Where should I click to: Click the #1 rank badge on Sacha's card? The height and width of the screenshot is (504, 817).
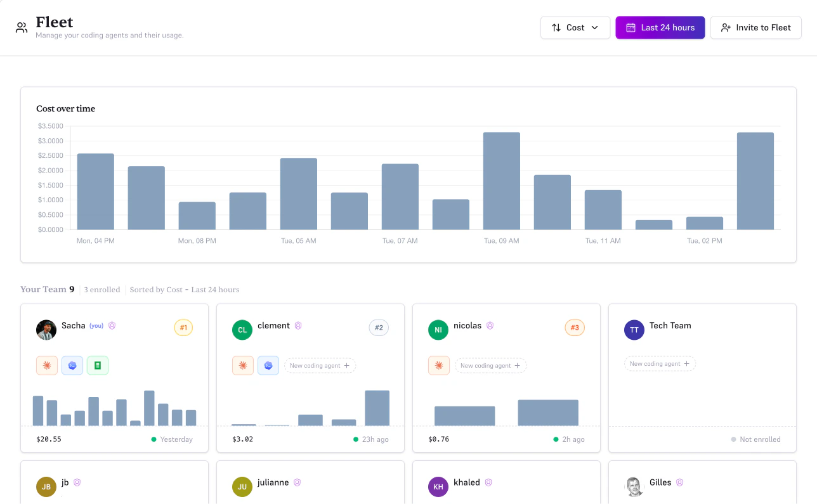click(x=183, y=328)
